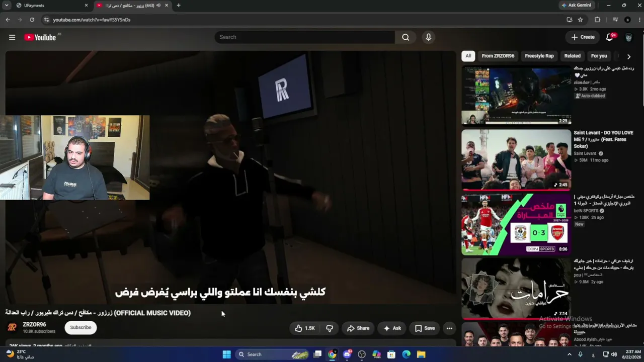Click the address bar URL
Image resolution: width=644 pixels, height=362 pixels.
coord(92,20)
